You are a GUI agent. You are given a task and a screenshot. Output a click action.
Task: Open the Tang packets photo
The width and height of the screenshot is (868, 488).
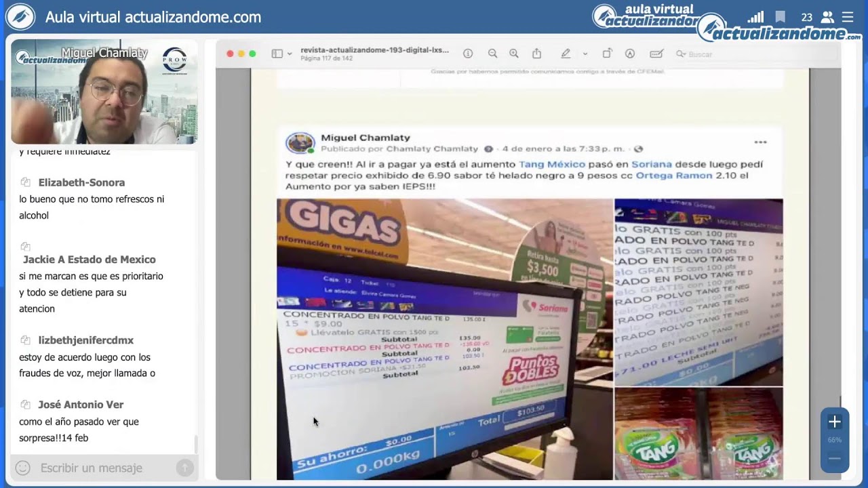coord(698,434)
